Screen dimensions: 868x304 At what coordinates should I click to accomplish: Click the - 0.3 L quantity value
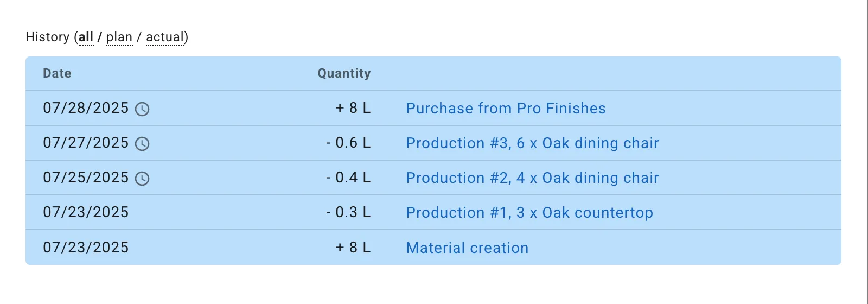click(x=348, y=212)
